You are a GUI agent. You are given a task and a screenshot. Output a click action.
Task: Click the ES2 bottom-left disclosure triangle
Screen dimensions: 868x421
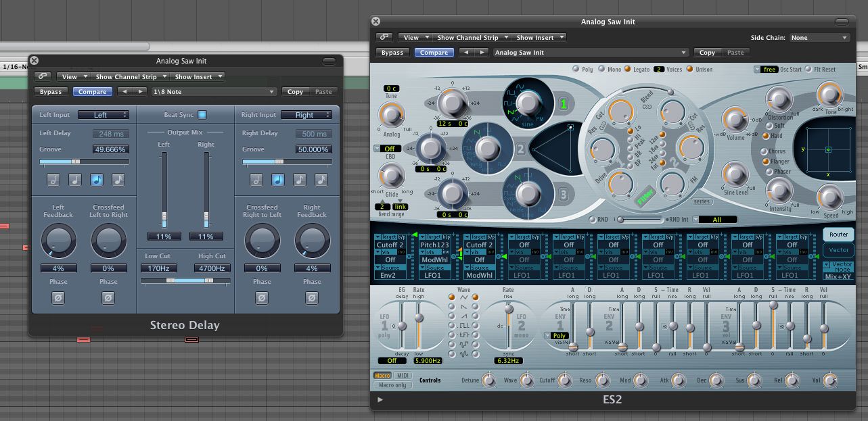[x=380, y=400]
